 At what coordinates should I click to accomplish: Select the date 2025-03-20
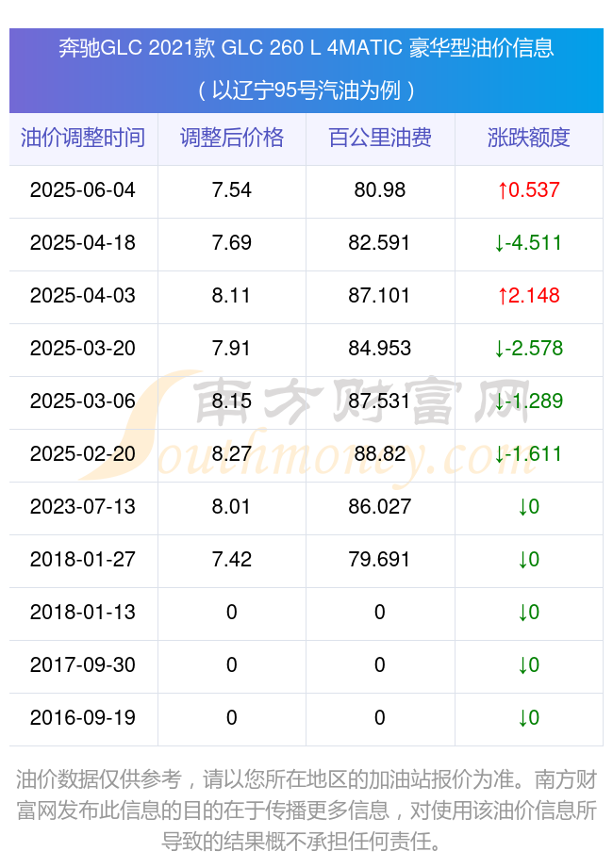pyautogui.click(x=82, y=348)
